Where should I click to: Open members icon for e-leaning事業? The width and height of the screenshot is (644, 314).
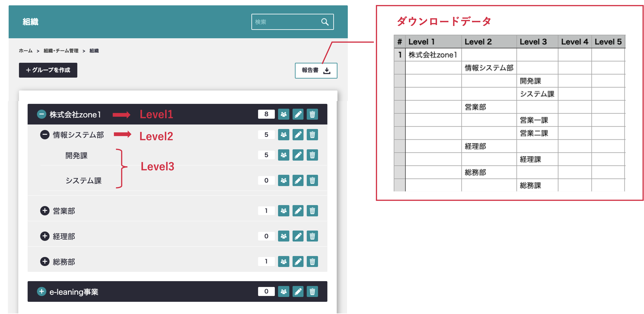pyautogui.click(x=284, y=291)
